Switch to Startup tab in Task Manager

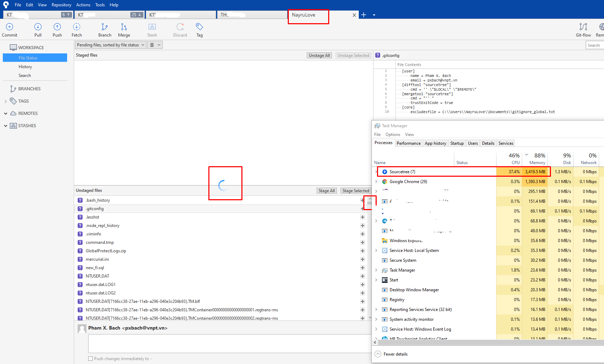tap(457, 143)
